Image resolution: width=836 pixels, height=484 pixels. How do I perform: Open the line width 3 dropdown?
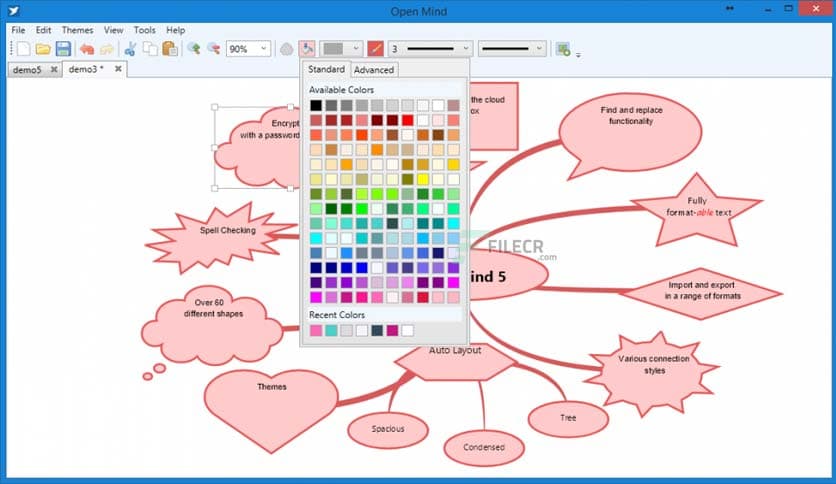[466, 49]
